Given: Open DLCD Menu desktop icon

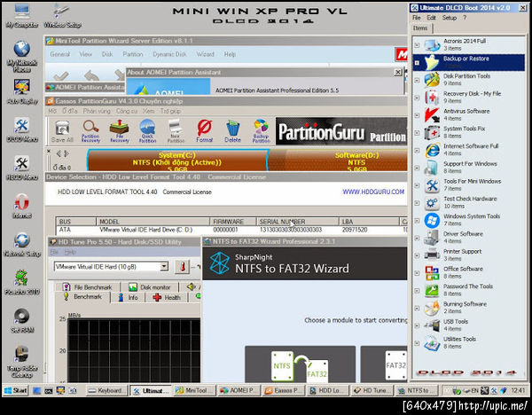Looking at the screenshot, I should (21, 129).
